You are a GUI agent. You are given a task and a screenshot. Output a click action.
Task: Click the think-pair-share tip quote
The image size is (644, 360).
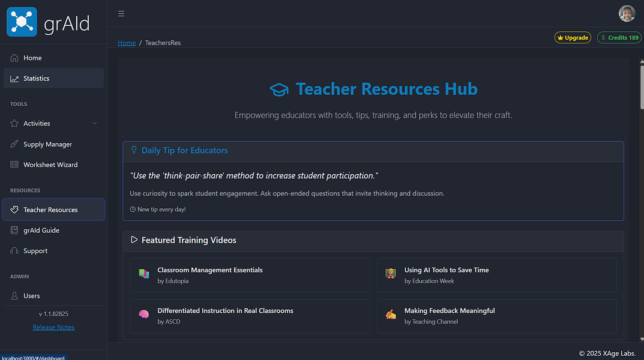pos(254,176)
